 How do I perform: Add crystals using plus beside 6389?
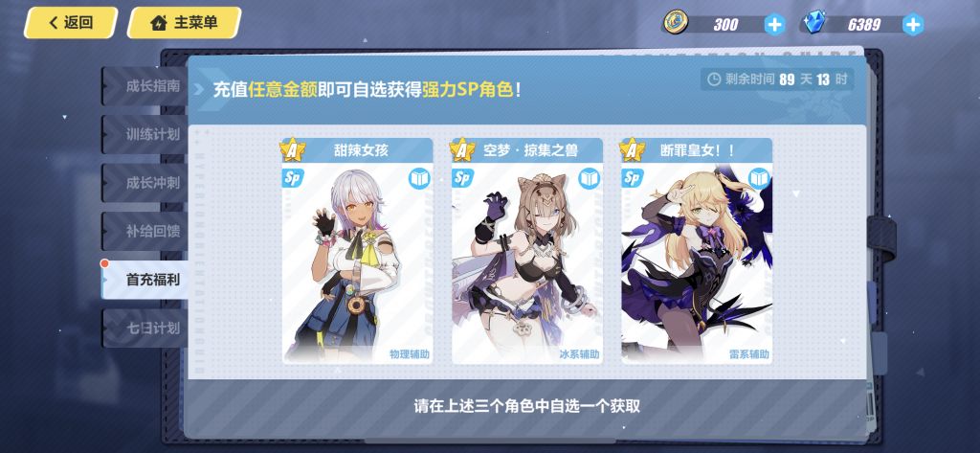click(x=912, y=24)
